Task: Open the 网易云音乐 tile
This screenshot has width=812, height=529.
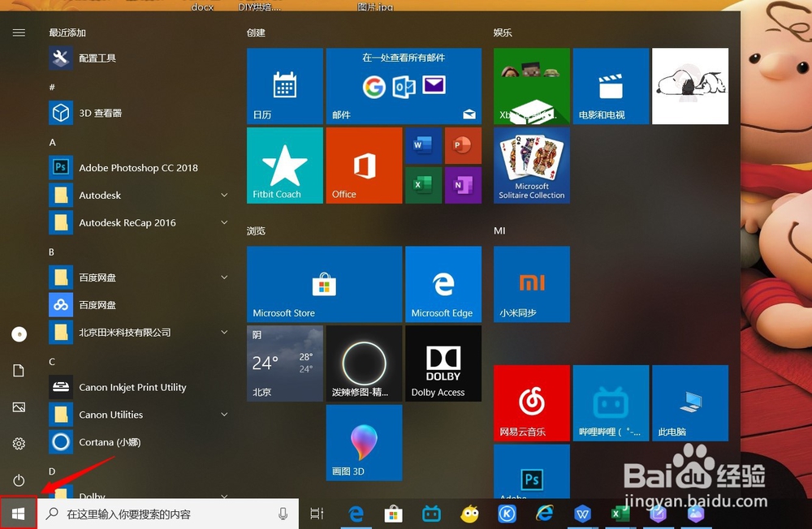Action: (x=531, y=403)
